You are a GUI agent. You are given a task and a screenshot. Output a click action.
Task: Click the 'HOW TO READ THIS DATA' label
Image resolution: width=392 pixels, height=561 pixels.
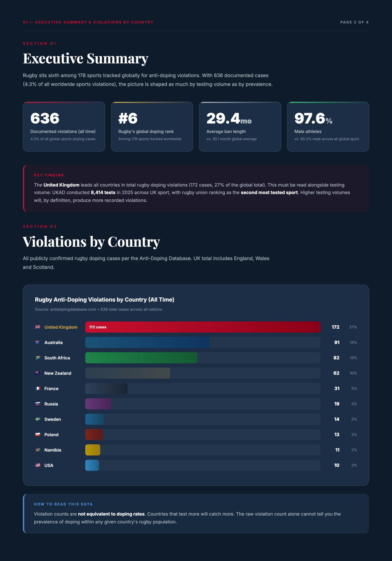tap(63, 504)
